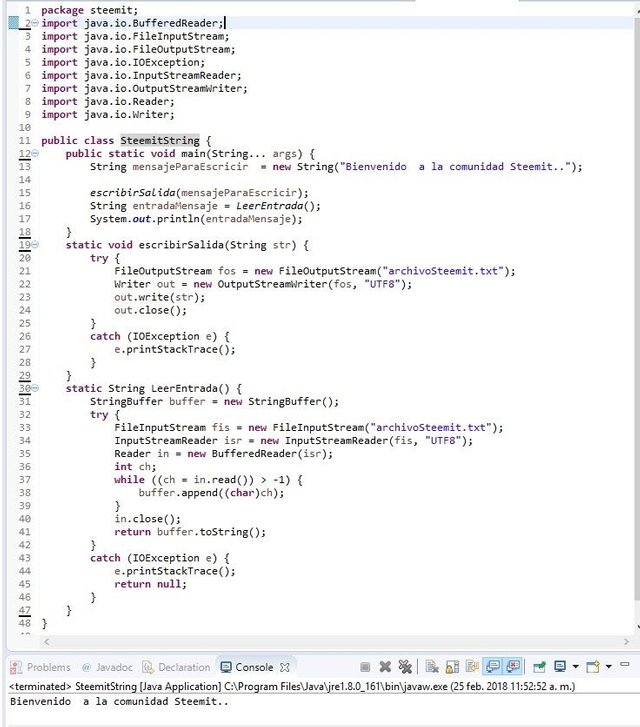Click the Display Selected Console icon

pos(560,667)
